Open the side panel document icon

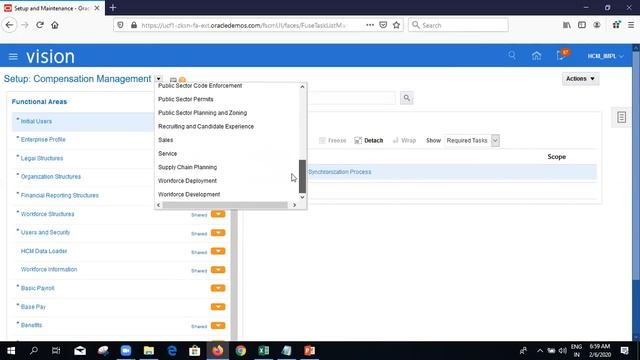click(621, 118)
